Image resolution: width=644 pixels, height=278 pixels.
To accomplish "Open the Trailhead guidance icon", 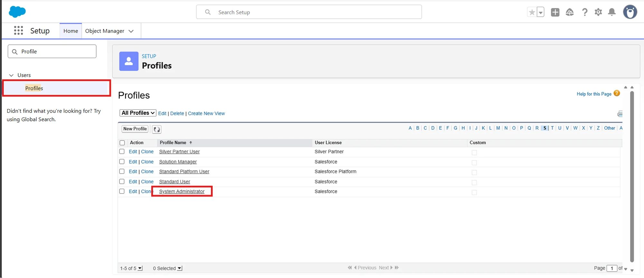I will click(x=570, y=12).
